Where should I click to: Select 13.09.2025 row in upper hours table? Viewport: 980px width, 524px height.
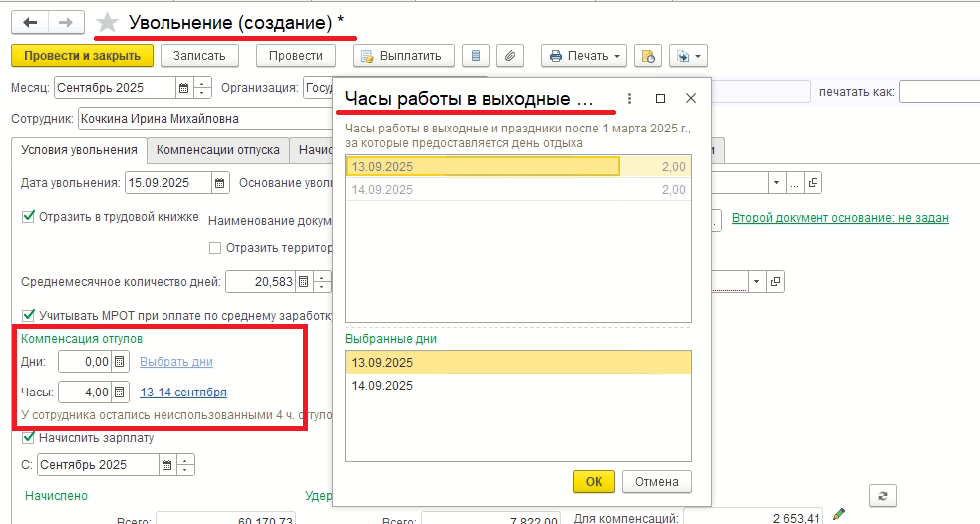tap(518, 166)
